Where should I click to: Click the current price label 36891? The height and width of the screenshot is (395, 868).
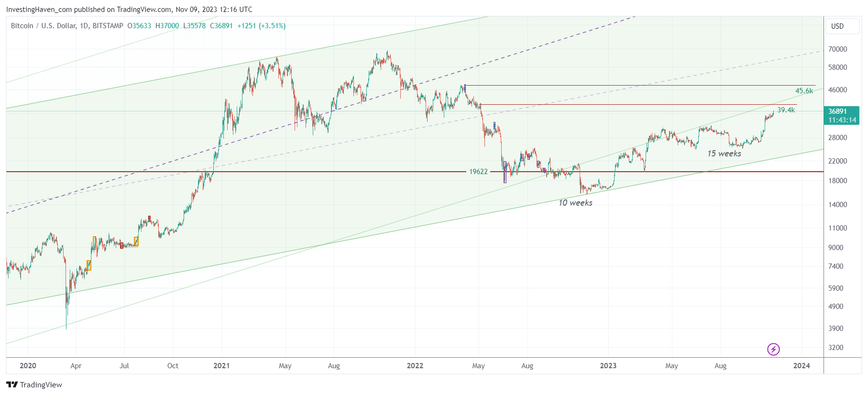point(837,111)
